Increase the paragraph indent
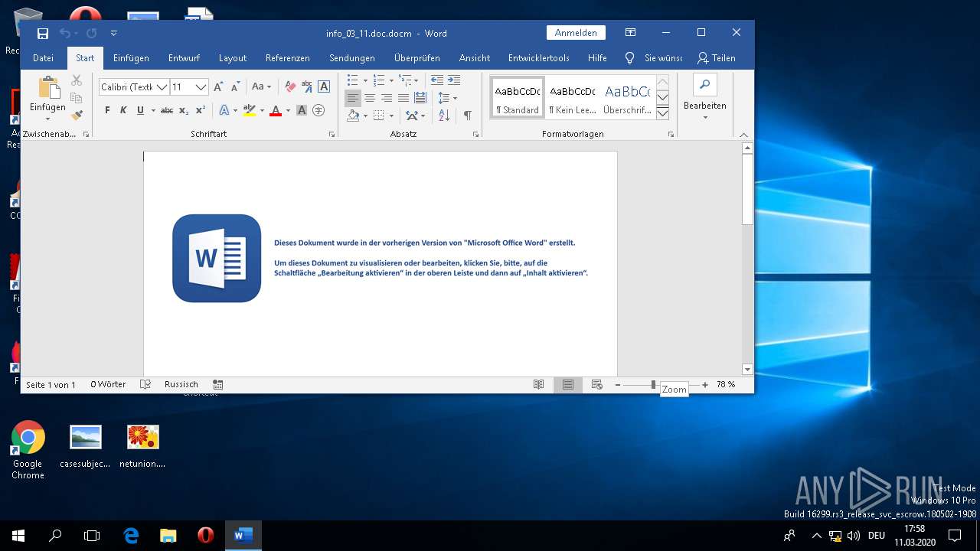980x551 pixels. [454, 80]
